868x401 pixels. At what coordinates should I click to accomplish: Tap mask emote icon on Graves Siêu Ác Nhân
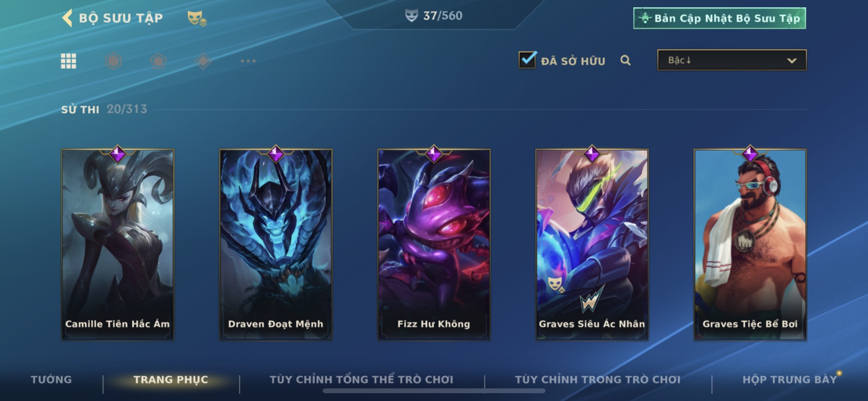tap(556, 284)
